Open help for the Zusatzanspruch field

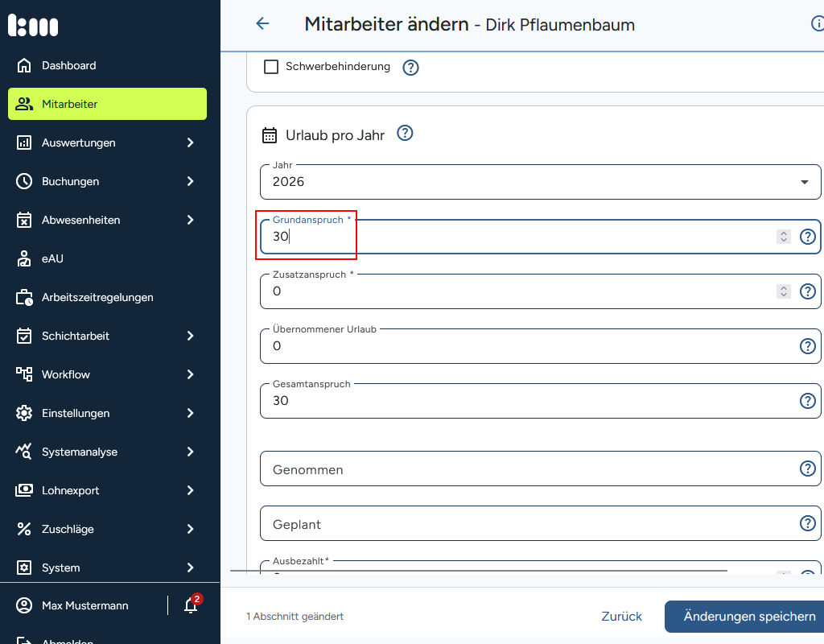[x=808, y=291]
